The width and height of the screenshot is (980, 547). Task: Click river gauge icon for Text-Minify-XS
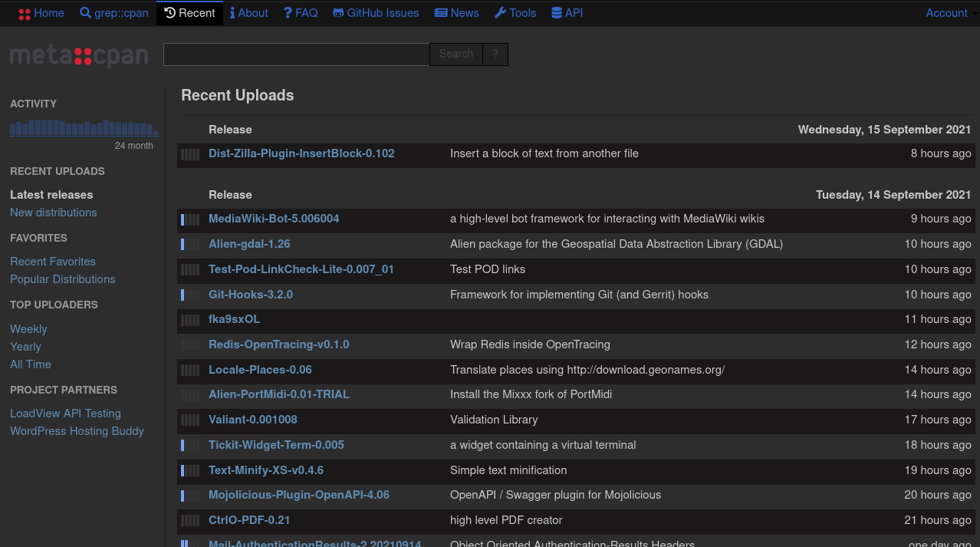[190, 471]
